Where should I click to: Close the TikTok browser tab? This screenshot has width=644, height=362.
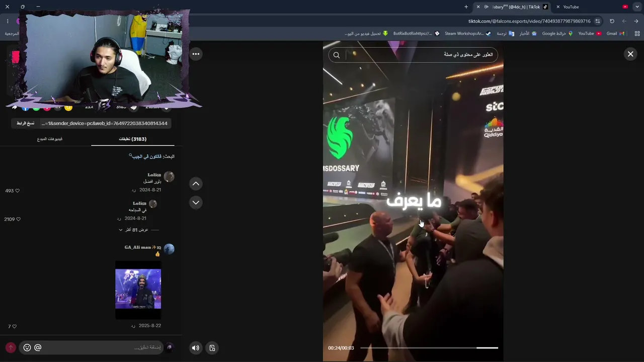(x=478, y=7)
